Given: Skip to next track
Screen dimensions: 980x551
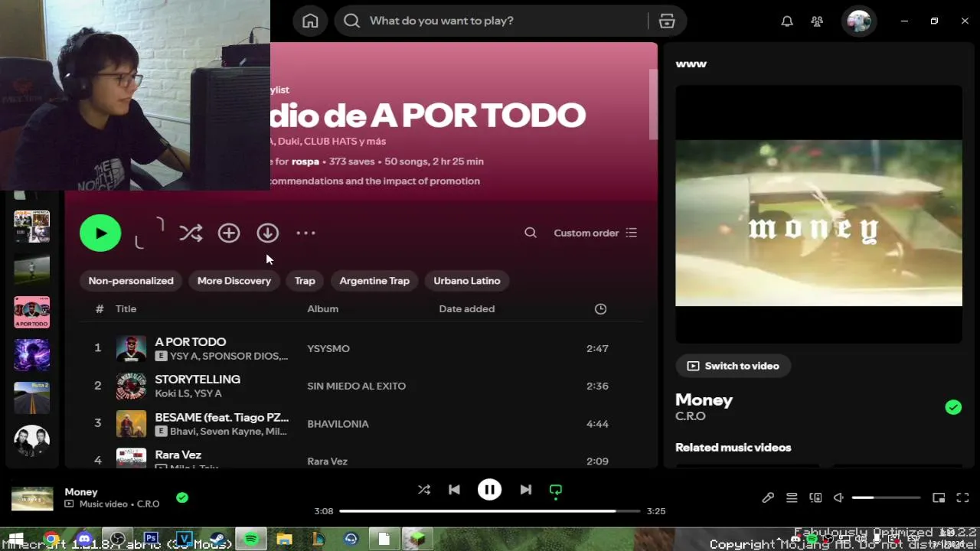Looking at the screenshot, I should pos(525,490).
